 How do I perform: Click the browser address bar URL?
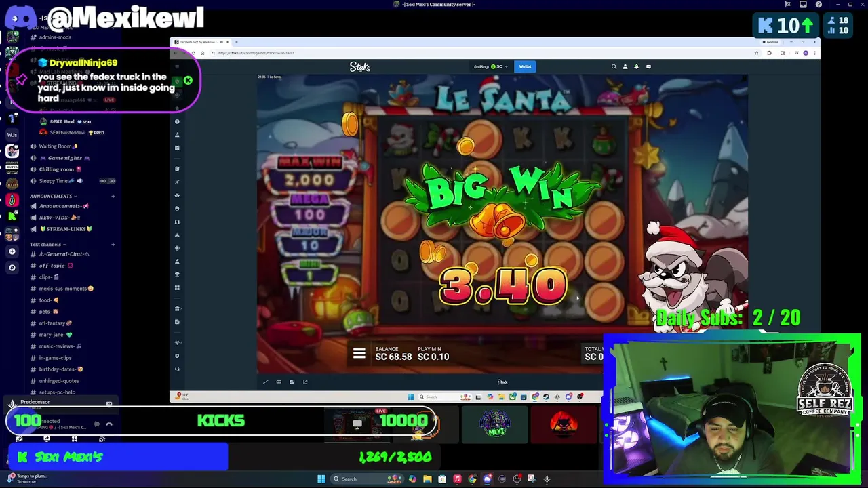click(x=256, y=53)
